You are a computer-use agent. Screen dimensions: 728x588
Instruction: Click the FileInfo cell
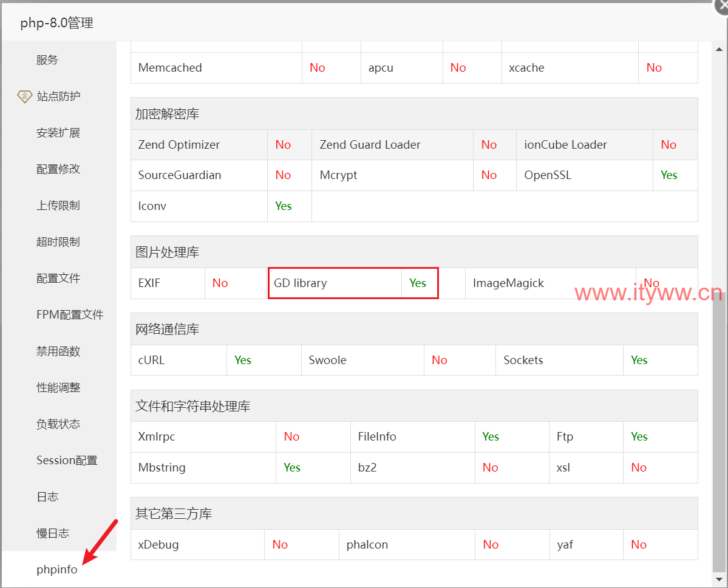413,437
